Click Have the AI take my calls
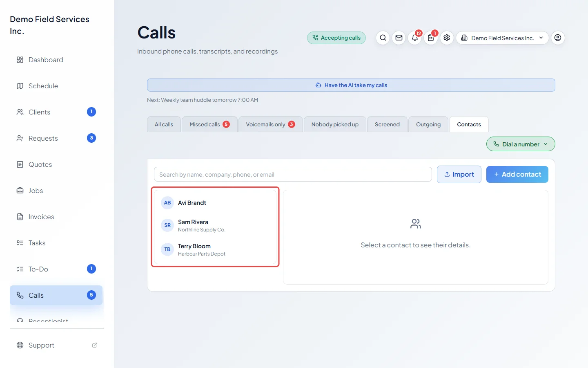Screen dimensions: 588x368 point(351,85)
